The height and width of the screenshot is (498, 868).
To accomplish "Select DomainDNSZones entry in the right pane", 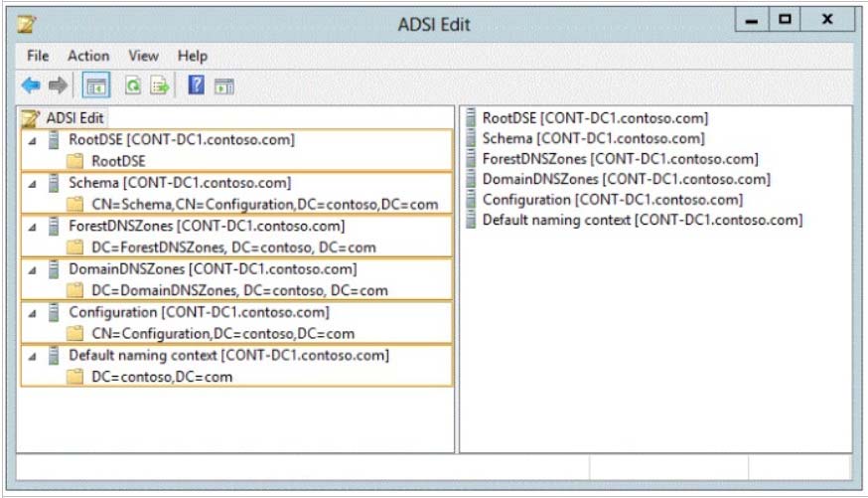I will [x=626, y=180].
